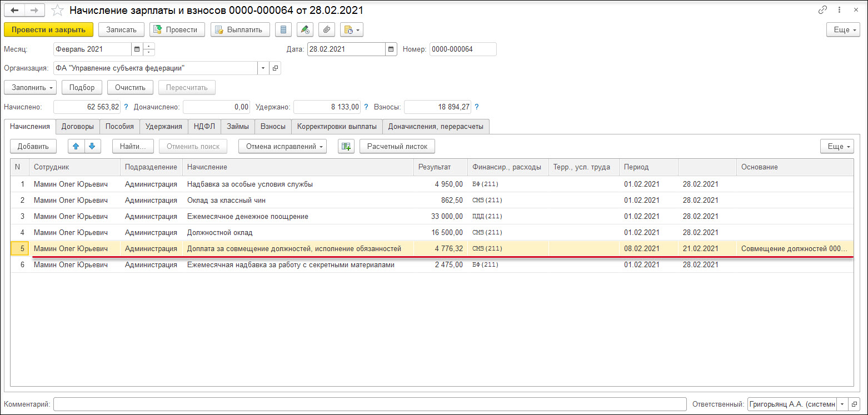This screenshot has height=415, width=868.
Task: Click question mark next to Начислено
Action: (x=126, y=107)
